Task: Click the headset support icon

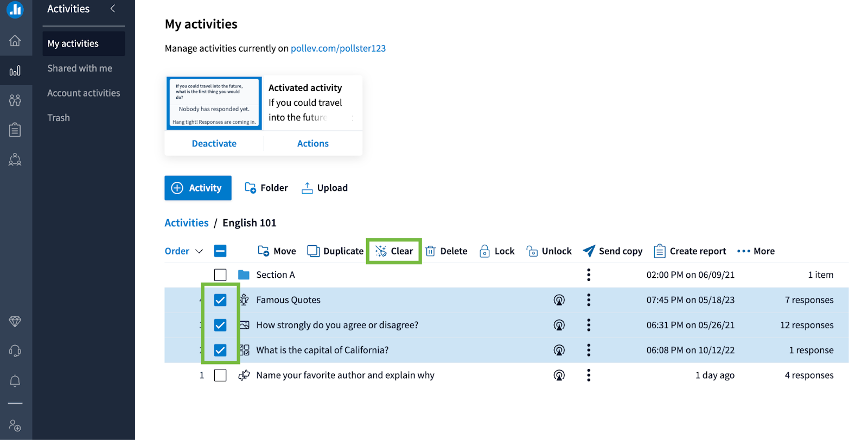Action: click(15, 351)
